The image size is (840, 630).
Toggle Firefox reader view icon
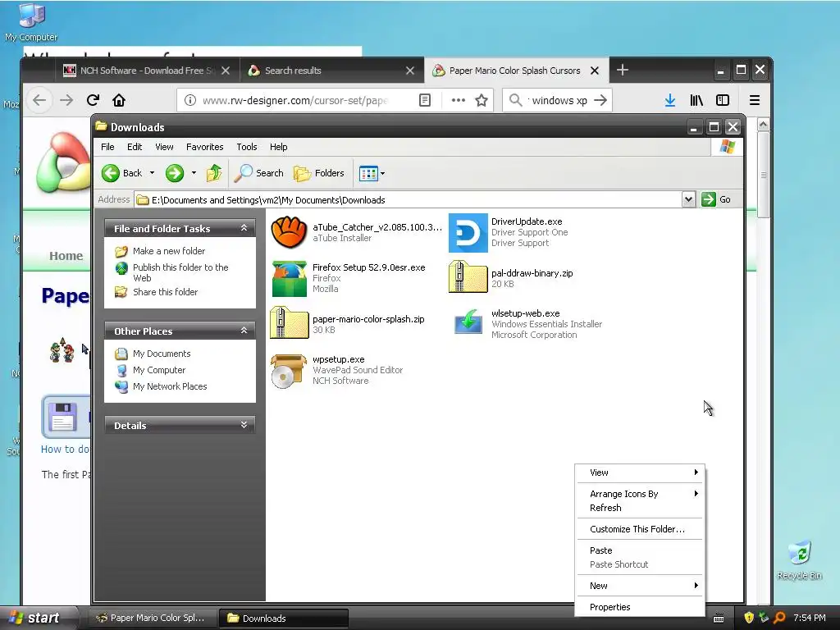click(425, 100)
